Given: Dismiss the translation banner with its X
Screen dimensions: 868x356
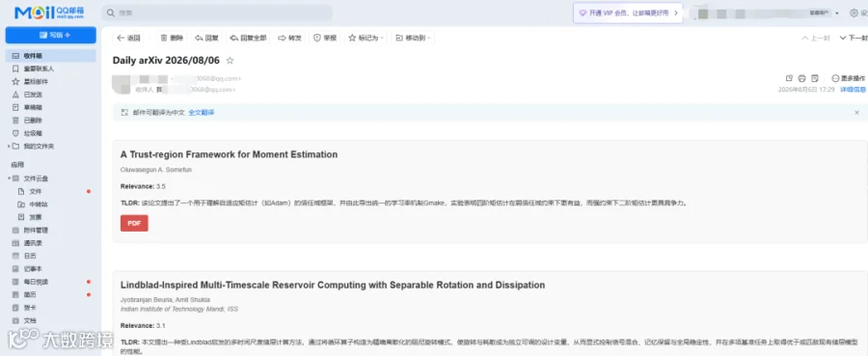Looking at the screenshot, I should (x=857, y=112).
